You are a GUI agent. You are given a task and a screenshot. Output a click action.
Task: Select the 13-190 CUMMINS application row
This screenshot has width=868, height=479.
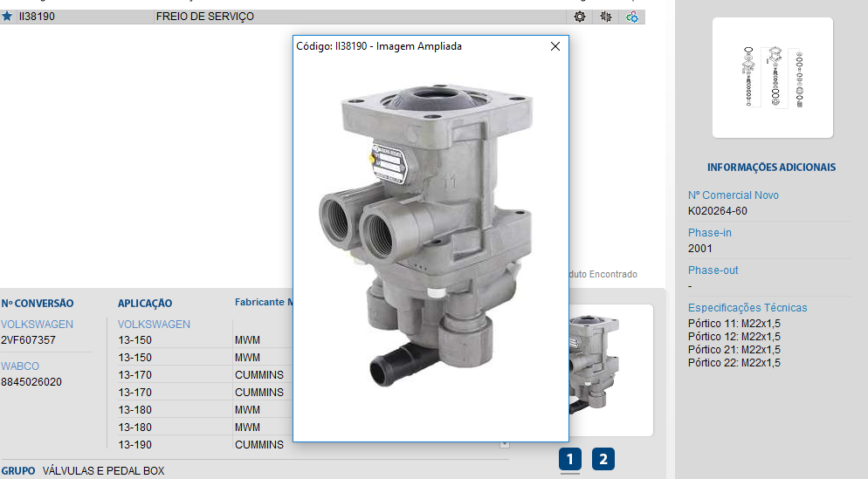(x=201, y=445)
